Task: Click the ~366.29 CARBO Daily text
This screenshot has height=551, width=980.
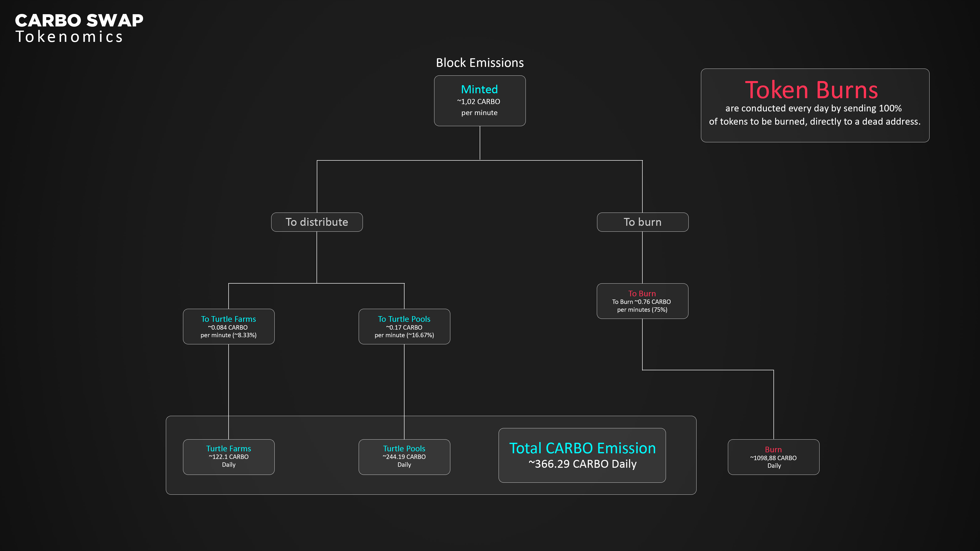Action: (x=582, y=464)
